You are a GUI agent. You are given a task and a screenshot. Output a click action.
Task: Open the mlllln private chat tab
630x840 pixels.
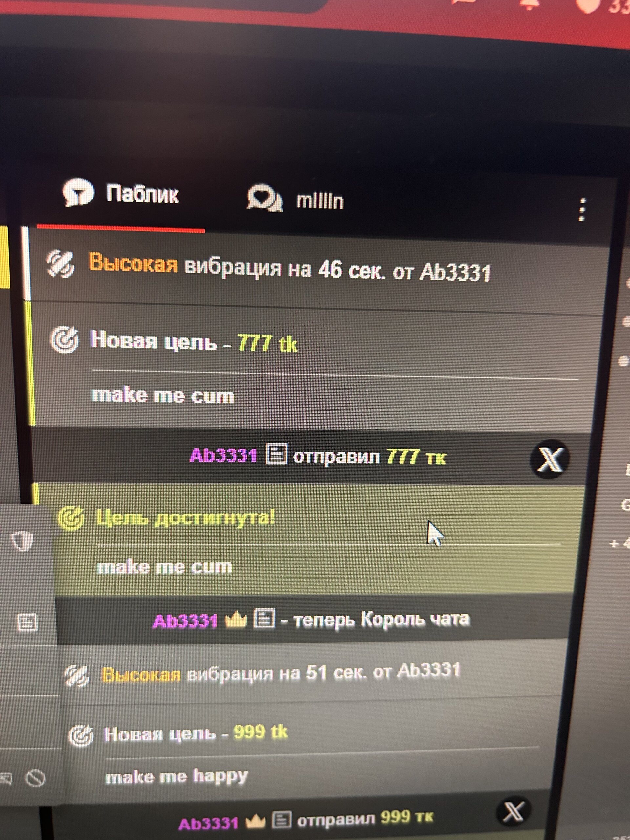point(295,199)
